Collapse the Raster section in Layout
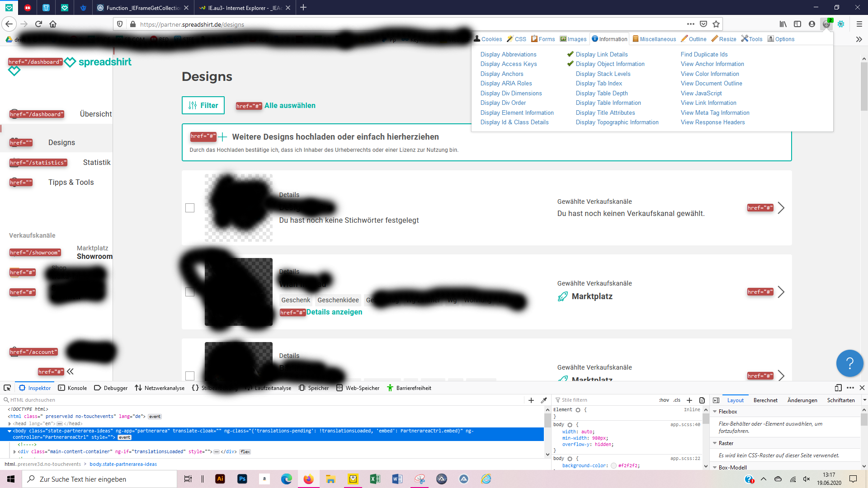Screen dimensions: 868x488 (x=715, y=443)
